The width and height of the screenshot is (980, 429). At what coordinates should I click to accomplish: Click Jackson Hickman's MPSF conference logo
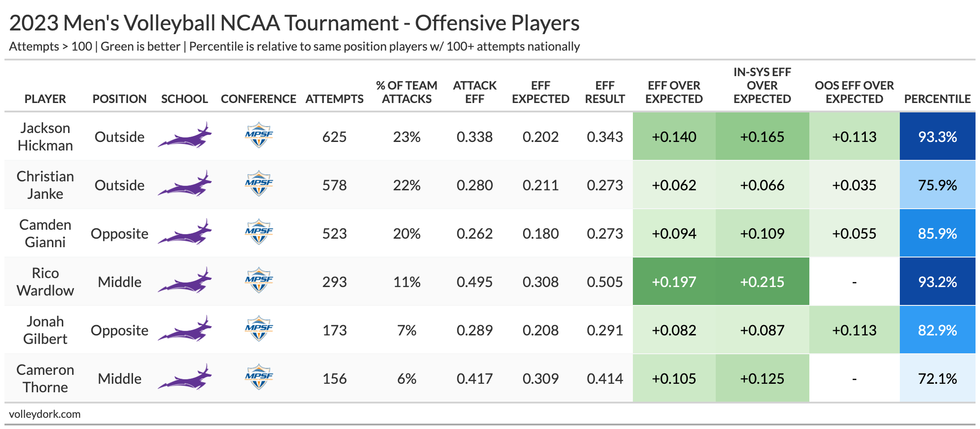(x=259, y=135)
